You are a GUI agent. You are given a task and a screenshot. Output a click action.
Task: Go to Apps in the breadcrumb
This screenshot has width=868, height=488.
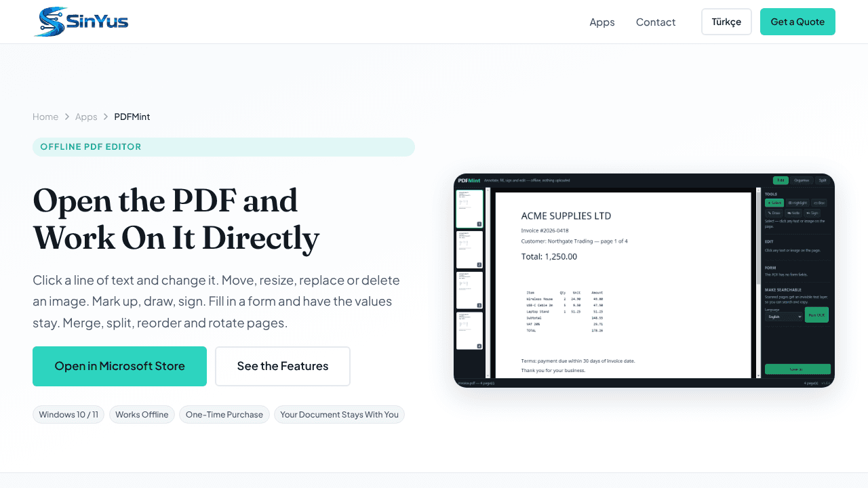pos(86,117)
